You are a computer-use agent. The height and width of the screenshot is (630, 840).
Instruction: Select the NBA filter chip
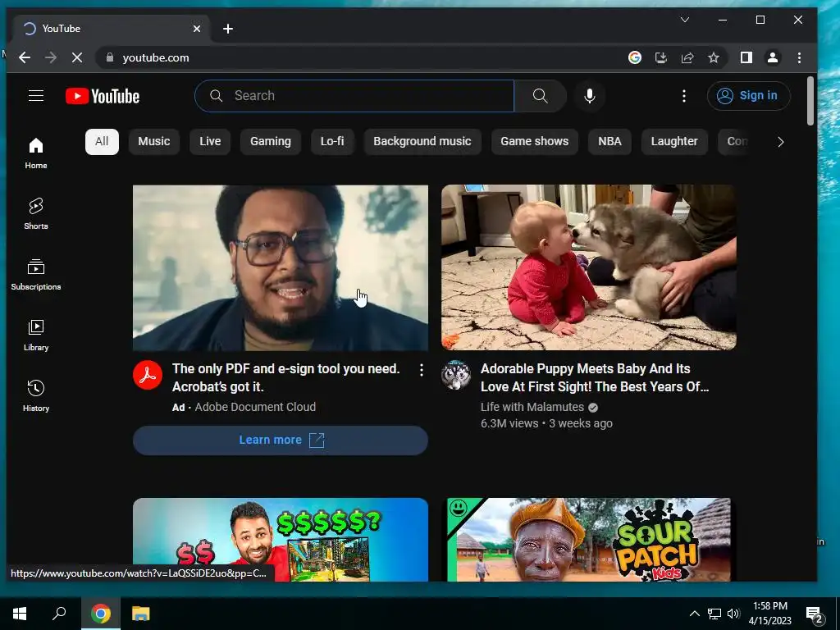(x=609, y=142)
